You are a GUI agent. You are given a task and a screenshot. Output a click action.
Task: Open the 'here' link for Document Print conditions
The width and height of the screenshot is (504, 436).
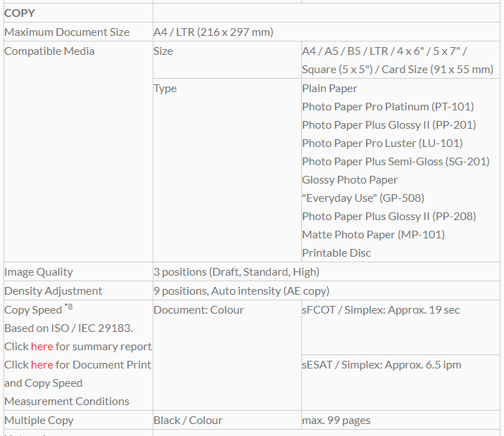(42, 364)
